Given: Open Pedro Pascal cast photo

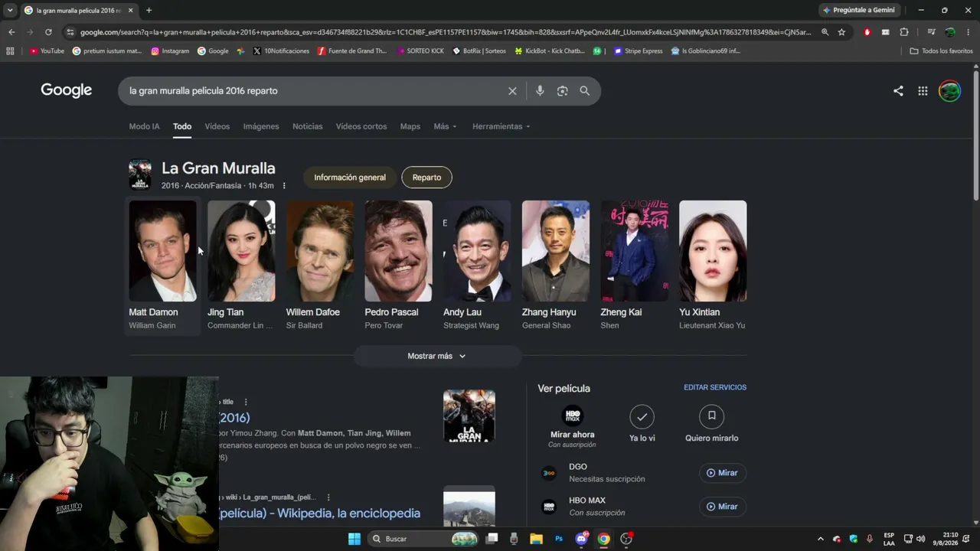Looking at the screenshot, I should (398, 251).
